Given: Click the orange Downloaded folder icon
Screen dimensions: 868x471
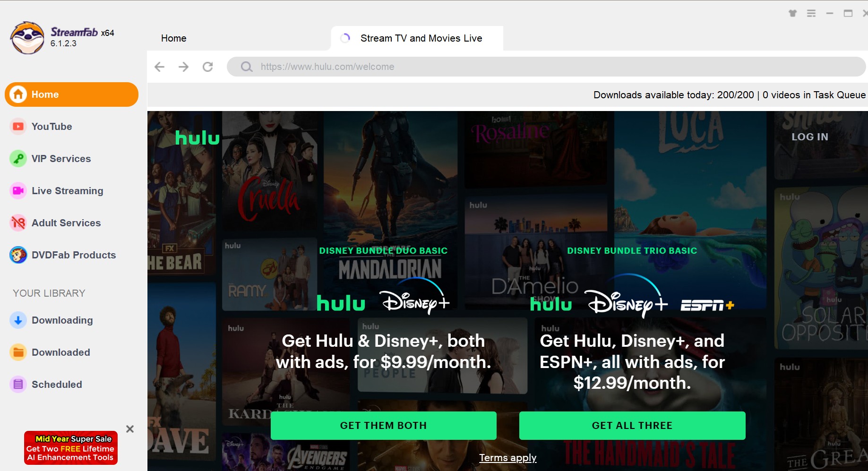Looking at the screenshot, I should point(18,352).
